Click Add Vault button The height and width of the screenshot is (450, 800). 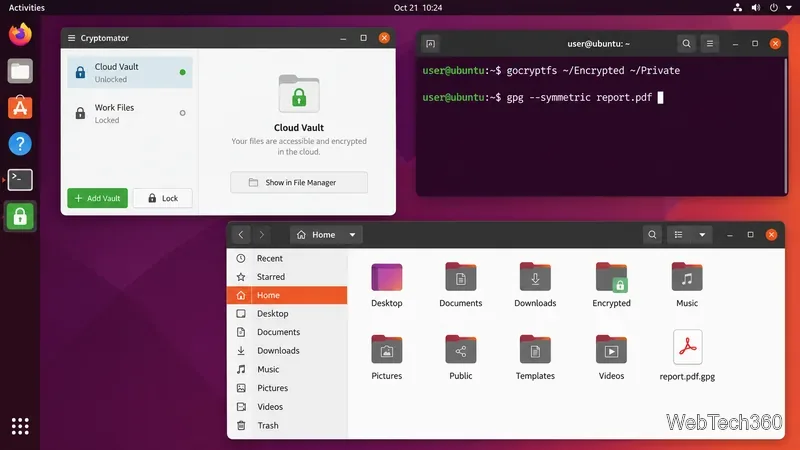[x=97, y=198]
